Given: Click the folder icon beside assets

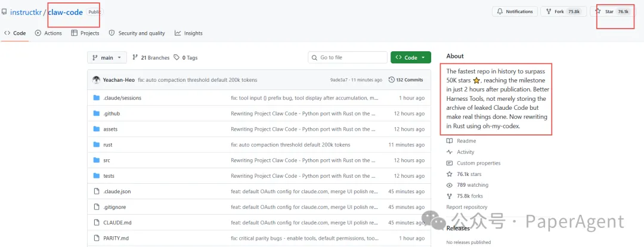Looking at the screenshot, I should point(97,129).
